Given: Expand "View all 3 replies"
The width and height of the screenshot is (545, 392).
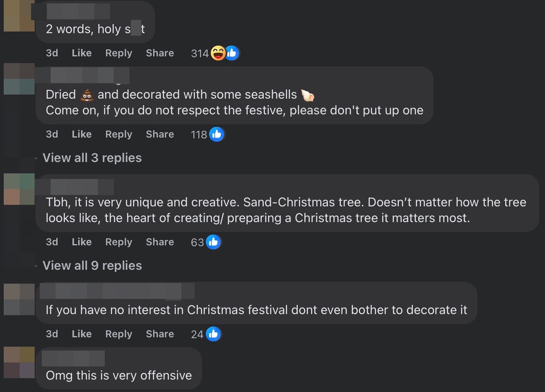Looking at the screenshot, I should tap(92, 158).
